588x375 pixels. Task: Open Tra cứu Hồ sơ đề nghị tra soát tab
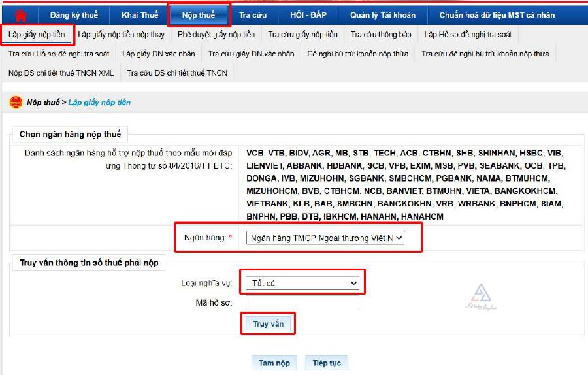coord(59,54)
